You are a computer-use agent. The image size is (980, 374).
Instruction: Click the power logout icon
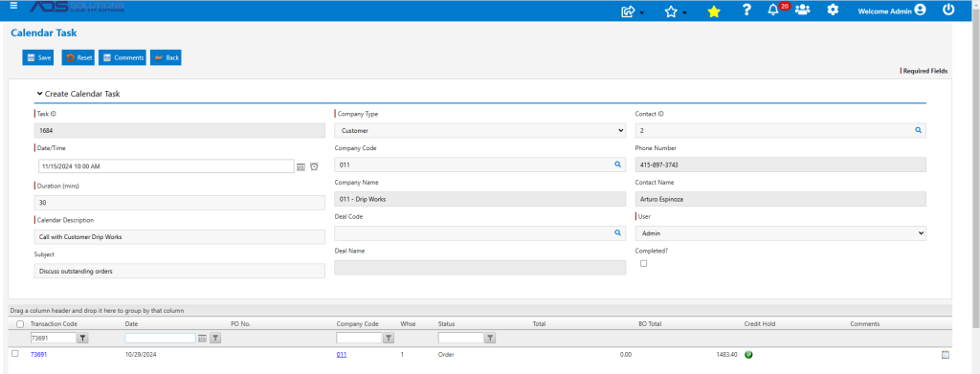coord(948,10)
